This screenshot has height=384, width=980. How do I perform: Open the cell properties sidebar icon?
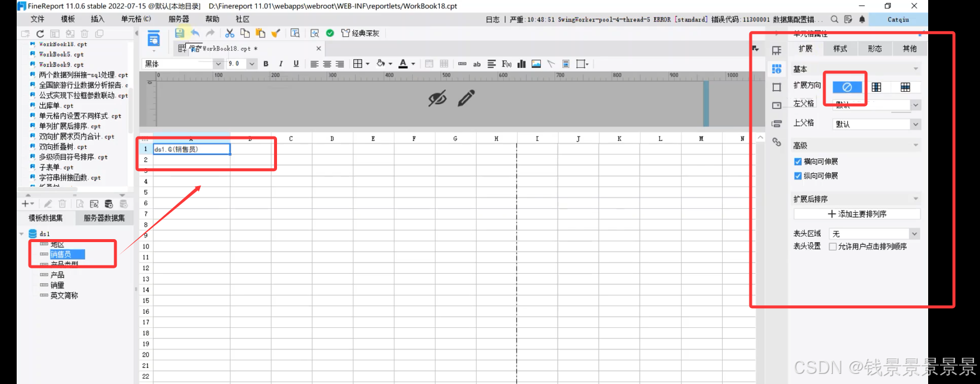[x=776, y=69]
